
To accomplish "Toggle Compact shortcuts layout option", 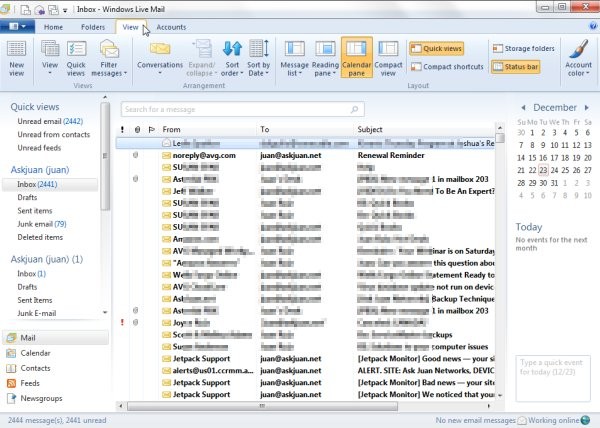I will point(447,67).
